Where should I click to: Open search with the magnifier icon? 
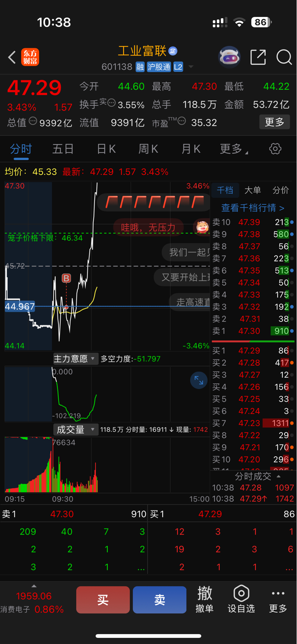pos(284,57)
